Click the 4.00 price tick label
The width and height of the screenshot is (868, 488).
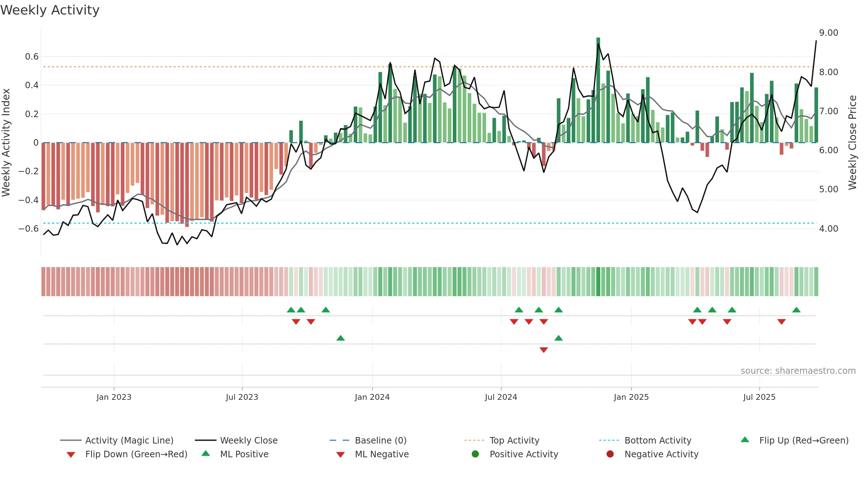829,228
